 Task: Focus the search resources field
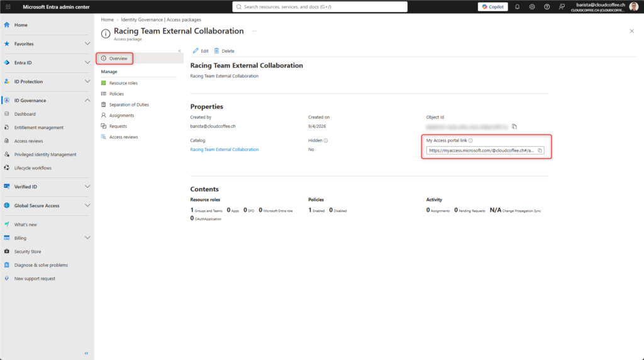click(320, 6)
